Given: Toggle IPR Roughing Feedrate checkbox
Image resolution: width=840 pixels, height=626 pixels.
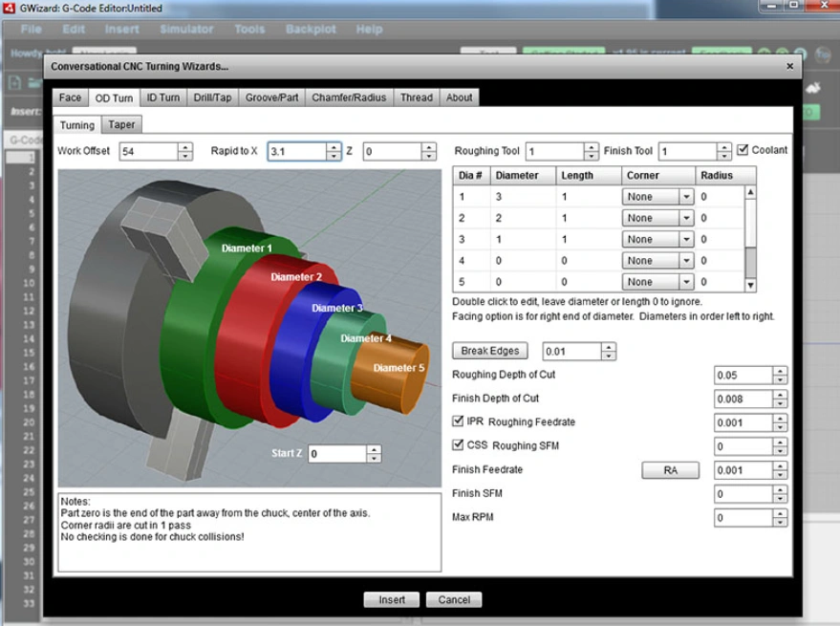Looking at the screenshot, I should [x=458, y=421].
